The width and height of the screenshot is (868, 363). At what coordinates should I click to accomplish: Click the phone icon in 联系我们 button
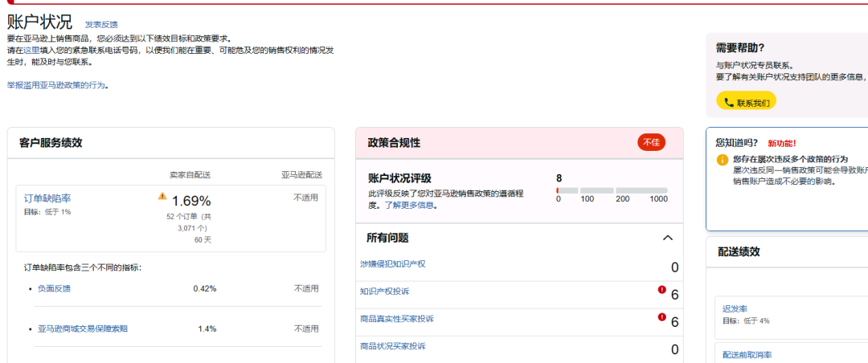pos(728,102)
